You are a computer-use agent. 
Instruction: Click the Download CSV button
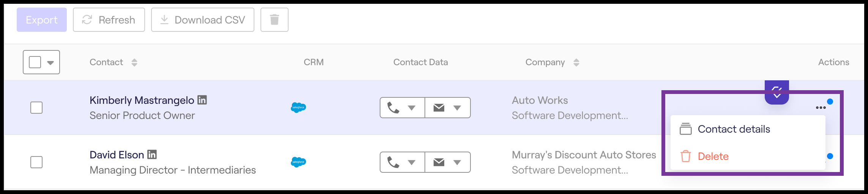203,20
